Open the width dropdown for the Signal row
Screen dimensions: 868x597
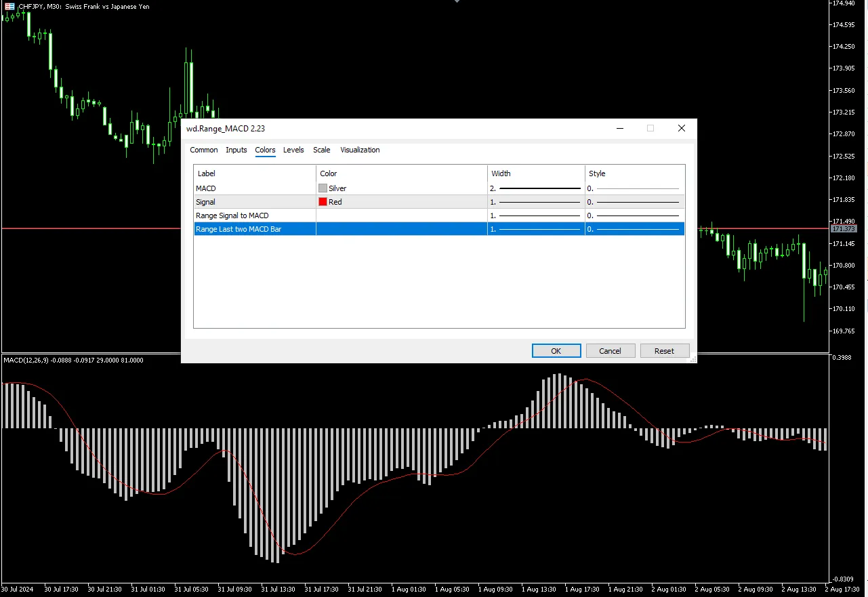[536, 202]
